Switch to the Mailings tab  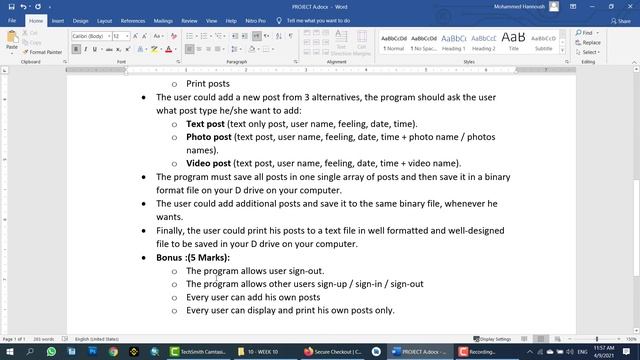point(163,21)
